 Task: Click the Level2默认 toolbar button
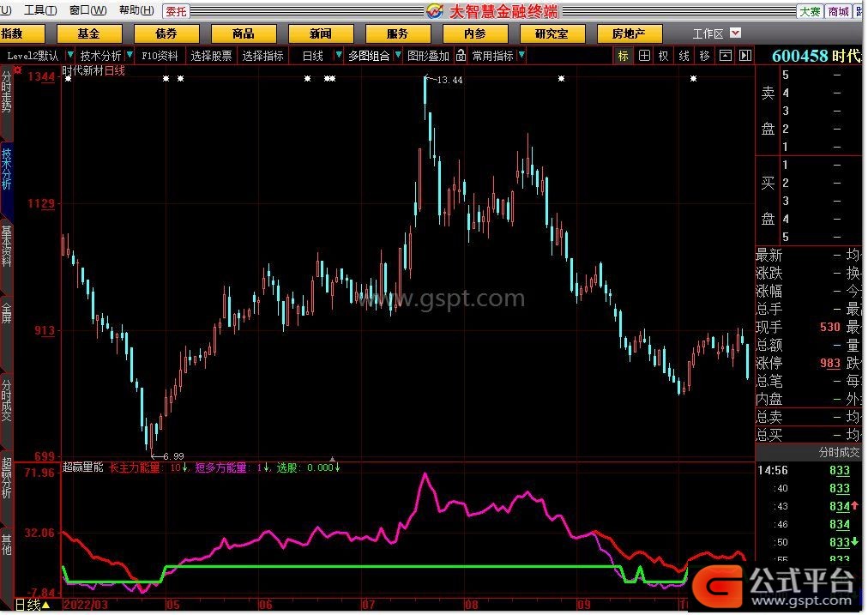[x=32, y=56]
